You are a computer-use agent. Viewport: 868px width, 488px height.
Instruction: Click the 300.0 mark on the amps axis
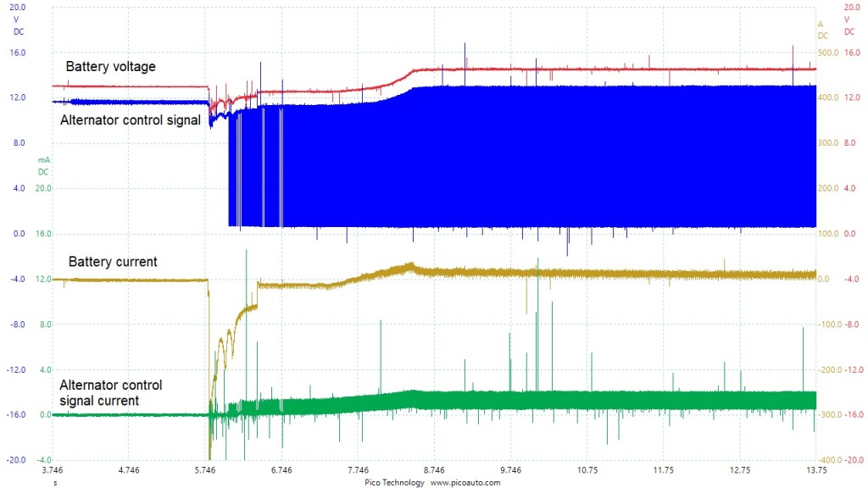pos(826,143)
